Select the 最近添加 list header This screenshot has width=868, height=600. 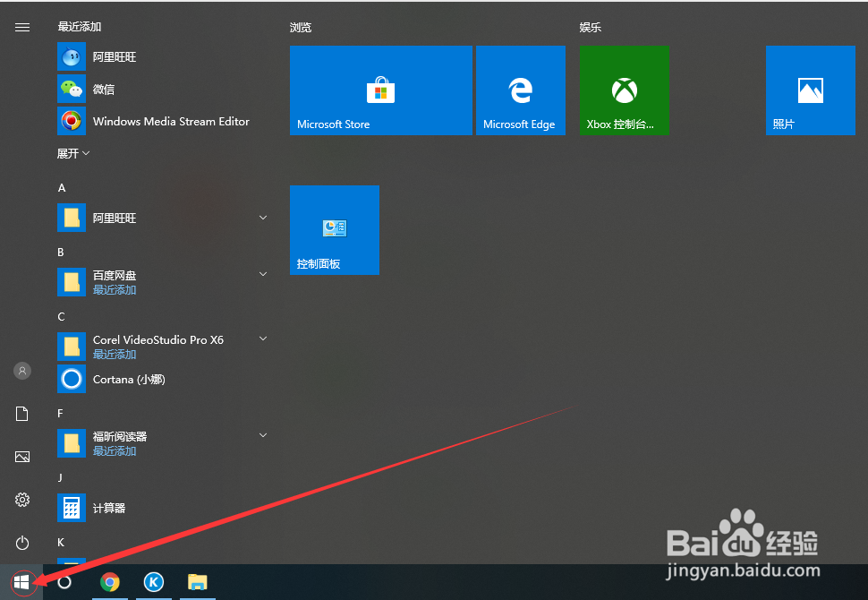(80, 27)
